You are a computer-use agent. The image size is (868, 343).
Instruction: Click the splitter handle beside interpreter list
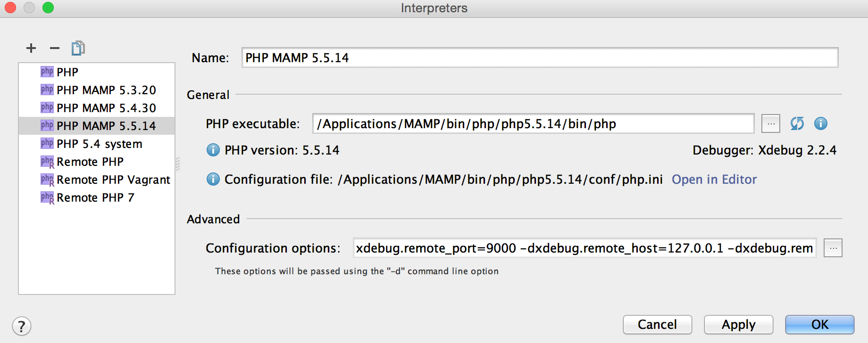click(178, 164)
